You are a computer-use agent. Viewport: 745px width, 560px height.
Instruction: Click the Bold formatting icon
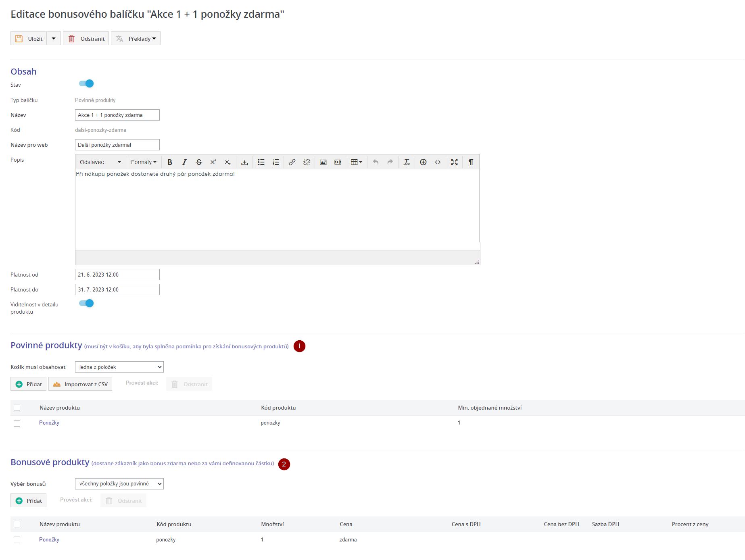point(170,162)
